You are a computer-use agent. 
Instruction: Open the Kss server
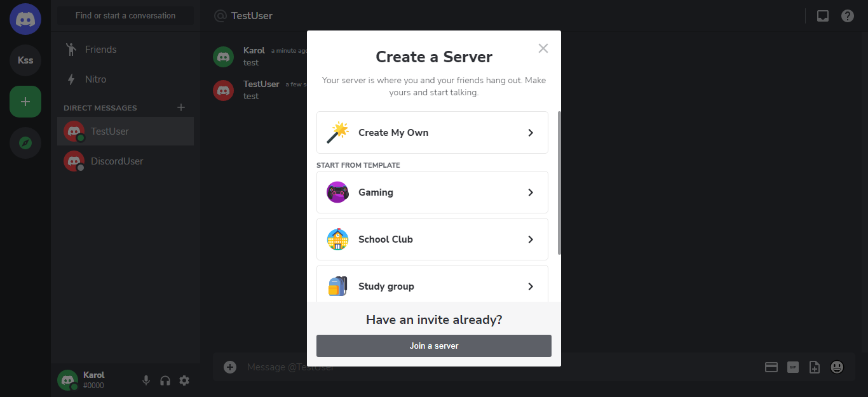[x=25, y=60]
